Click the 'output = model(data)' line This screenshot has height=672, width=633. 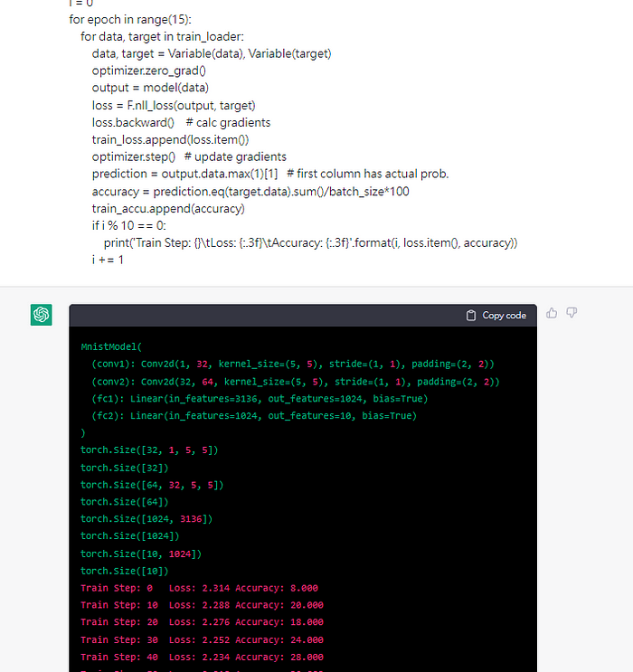pos(150,88)
